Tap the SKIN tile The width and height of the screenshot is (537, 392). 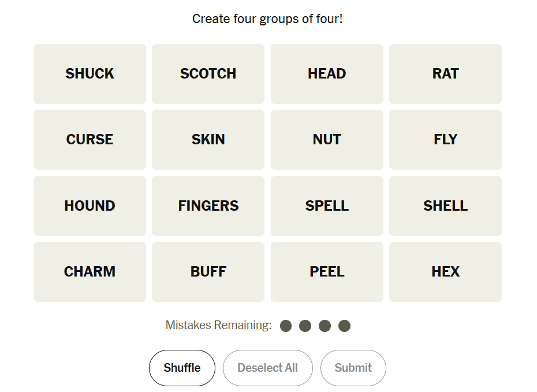208,140
